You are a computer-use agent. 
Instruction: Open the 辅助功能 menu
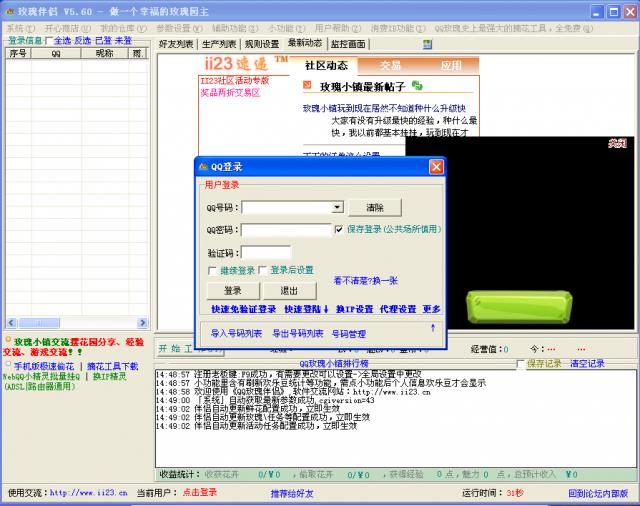235,28
